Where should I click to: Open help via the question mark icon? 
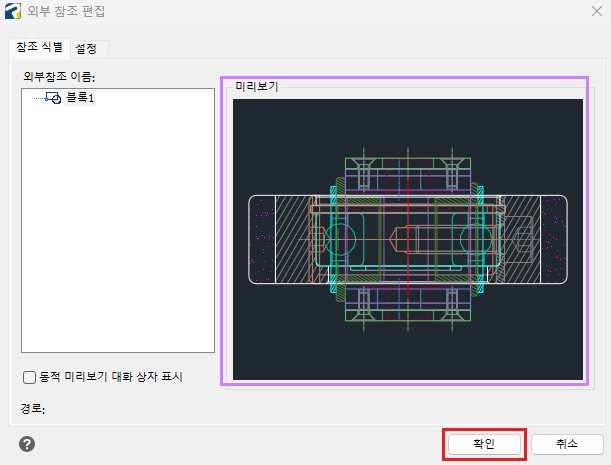(27, 444)
